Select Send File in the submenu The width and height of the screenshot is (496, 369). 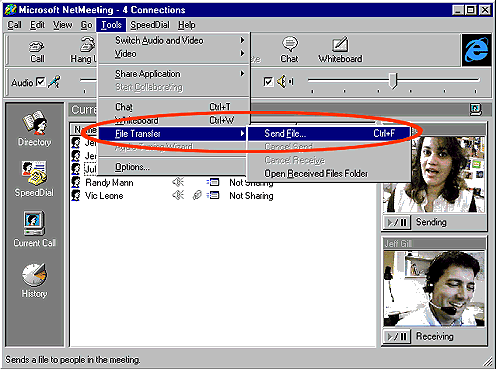coord(329,134)
